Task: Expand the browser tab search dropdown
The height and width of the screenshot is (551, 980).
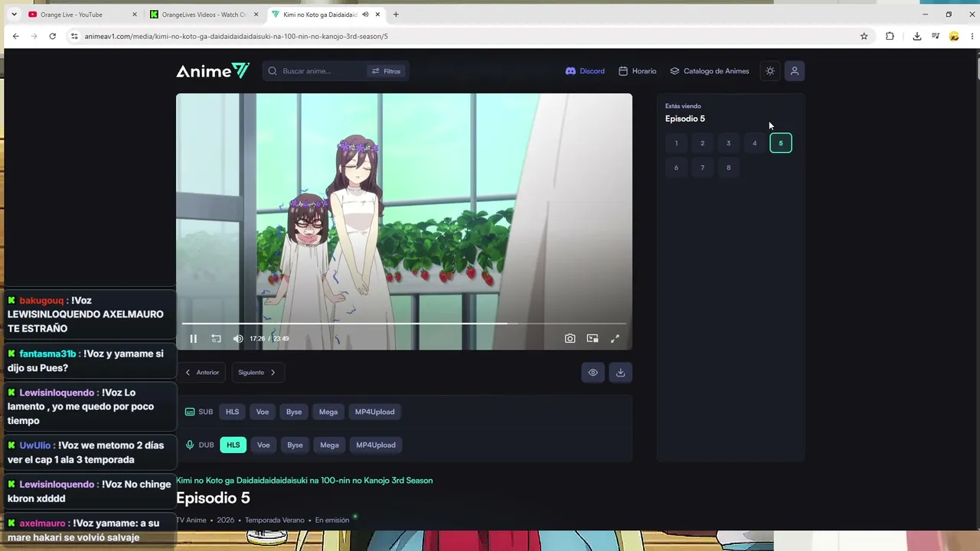Action: 14,15
